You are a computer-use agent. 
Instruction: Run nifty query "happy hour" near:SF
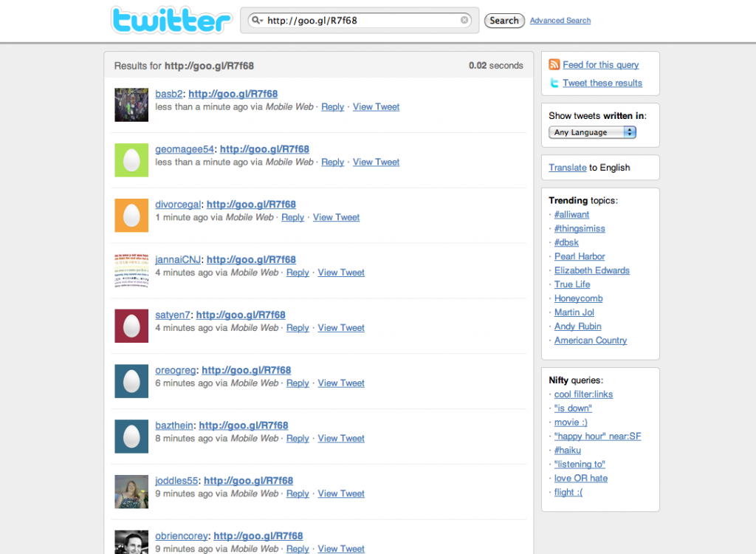(598, 437)
